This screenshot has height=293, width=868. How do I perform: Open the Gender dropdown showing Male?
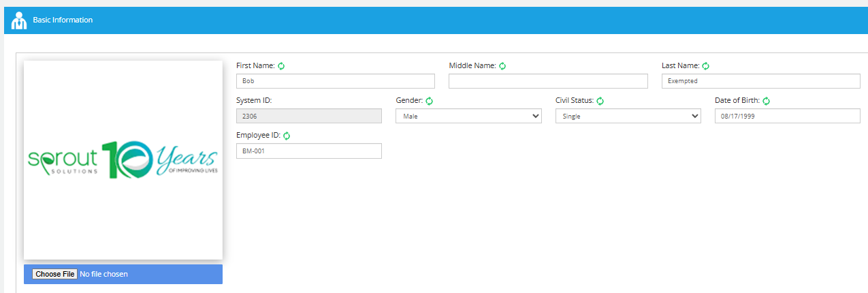468,116
